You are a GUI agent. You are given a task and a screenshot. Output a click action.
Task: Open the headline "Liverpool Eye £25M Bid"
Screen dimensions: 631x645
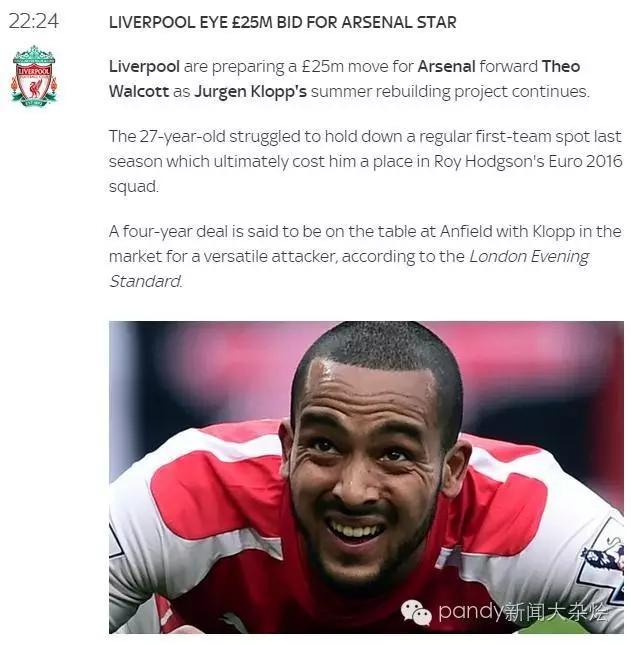(x=282, y=22)
